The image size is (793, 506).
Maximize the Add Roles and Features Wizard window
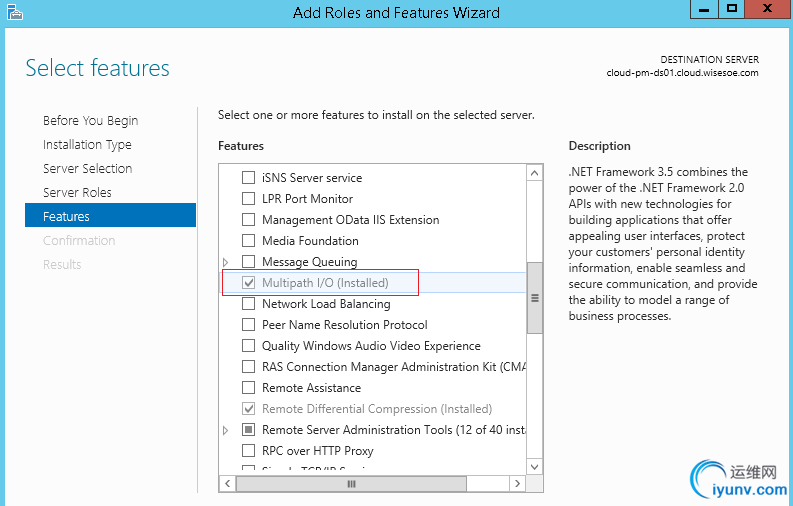pyautogui.click(x=732, y=10)
